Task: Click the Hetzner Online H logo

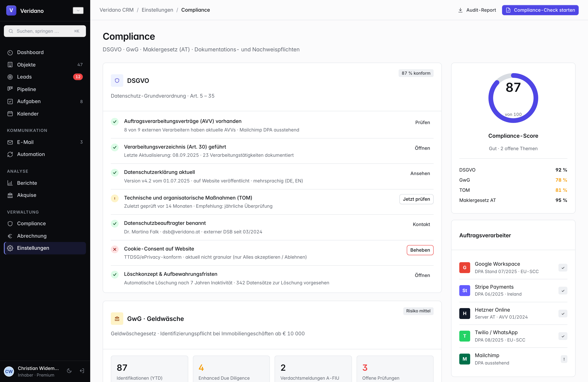Action: pos(465,313)
